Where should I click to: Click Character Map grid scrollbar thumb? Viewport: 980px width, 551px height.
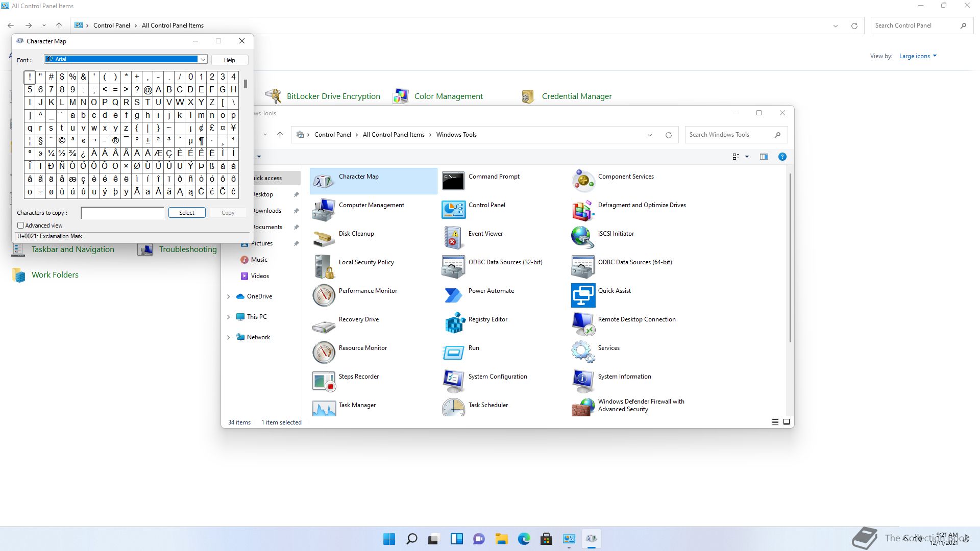[246, 84]
